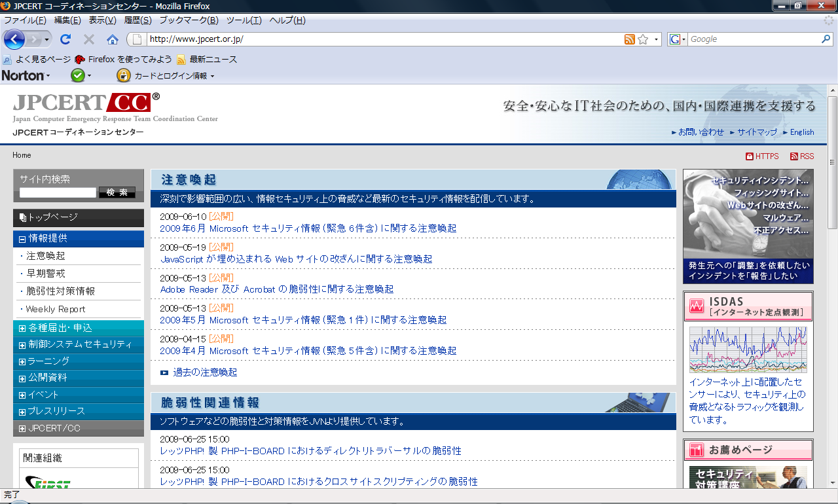This screenshot has height=504, width=838.
Task: Click the arrow icon beside 過去の注意喚起
Action: click(164, 372)
